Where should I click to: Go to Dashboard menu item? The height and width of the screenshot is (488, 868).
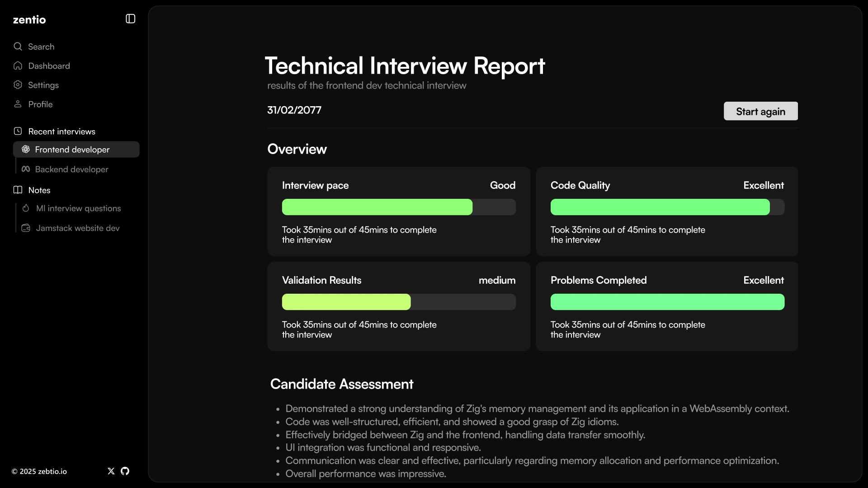[49, 66]
